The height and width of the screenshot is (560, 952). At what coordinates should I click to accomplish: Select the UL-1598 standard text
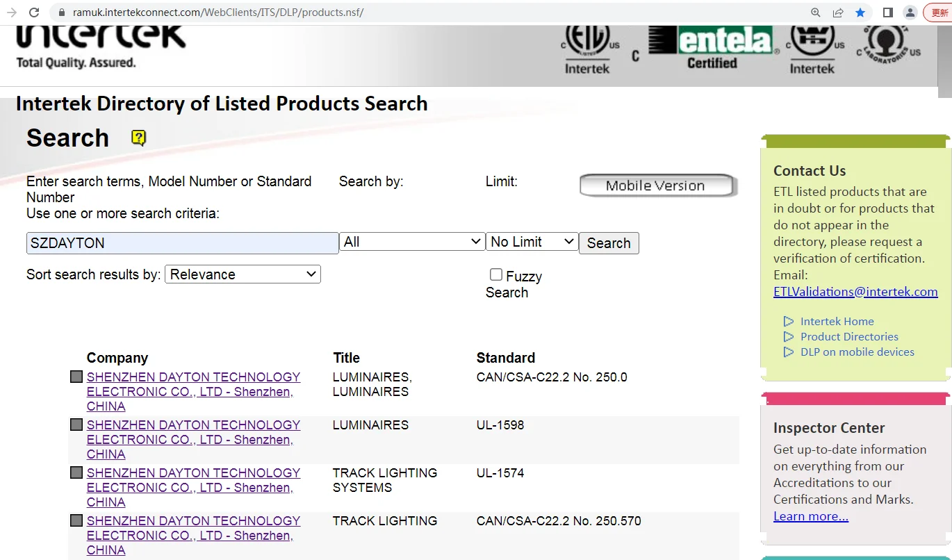[500, 425]
